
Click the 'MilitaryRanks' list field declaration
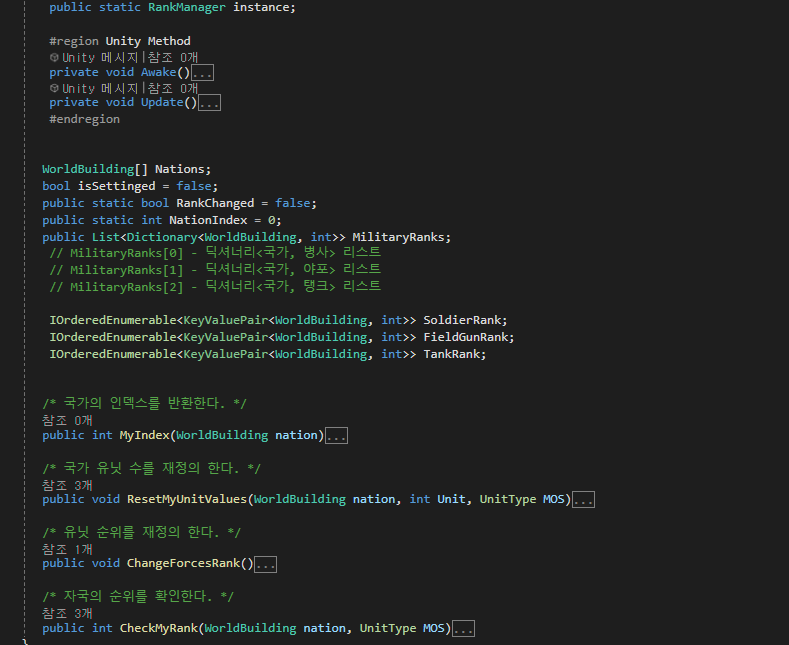[x=398, y=237]
